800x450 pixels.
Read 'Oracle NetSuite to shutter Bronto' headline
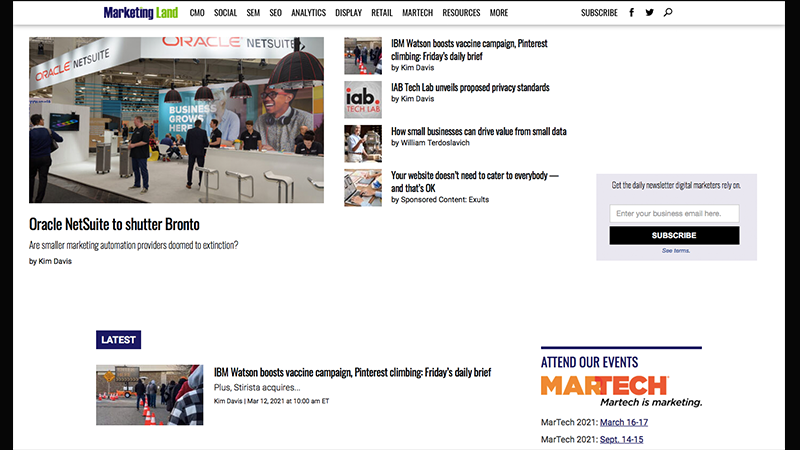point(114,224)
